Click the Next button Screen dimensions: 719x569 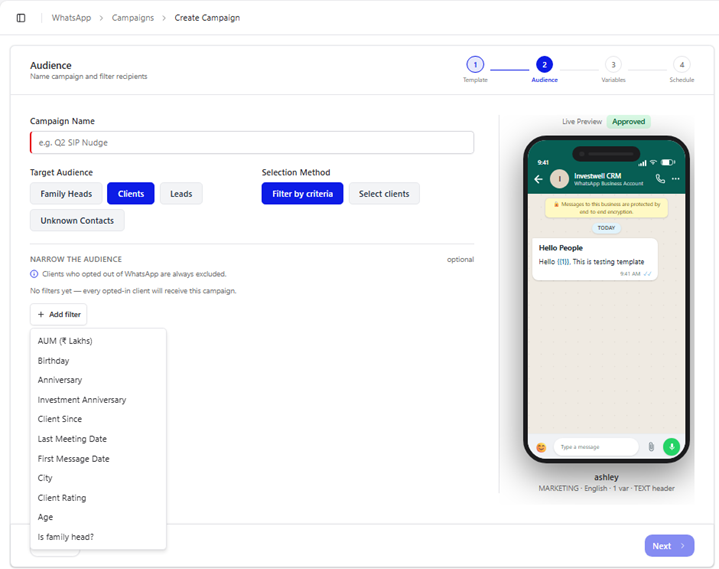click(x=669, y=546)
